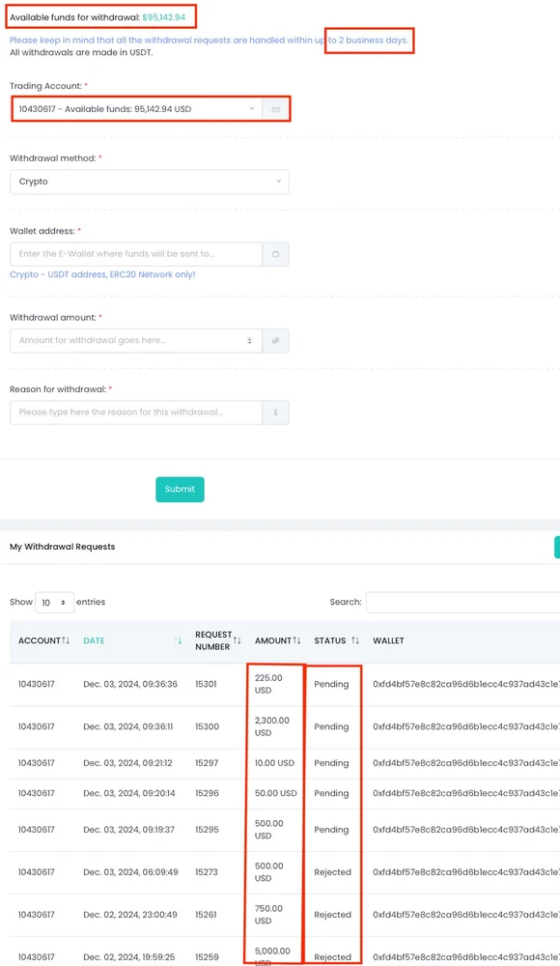Select request number 15301 row
This screenshot has width=560, height=966.
285,685
